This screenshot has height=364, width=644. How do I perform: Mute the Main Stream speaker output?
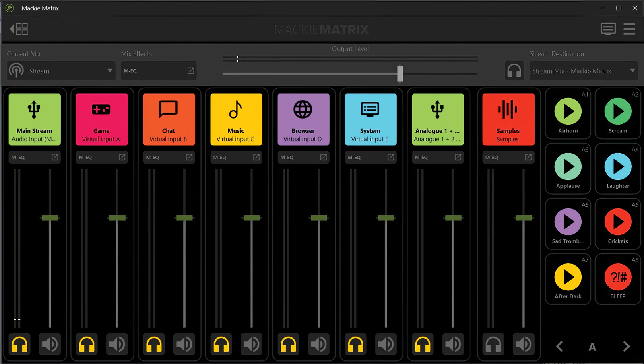(x=50, y=344)
